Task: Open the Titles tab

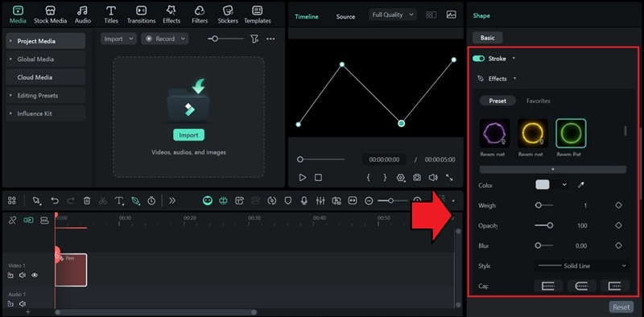Action: [x=111, y=14]
